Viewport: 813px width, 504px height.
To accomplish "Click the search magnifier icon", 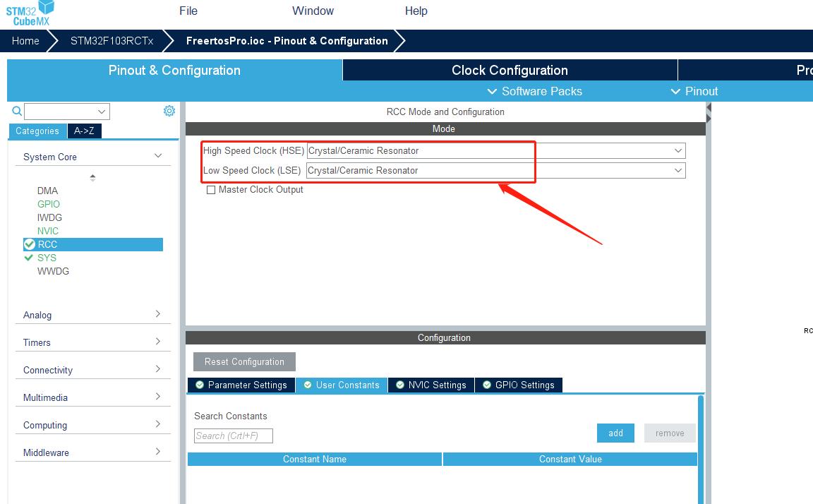I will coord(17,111).
